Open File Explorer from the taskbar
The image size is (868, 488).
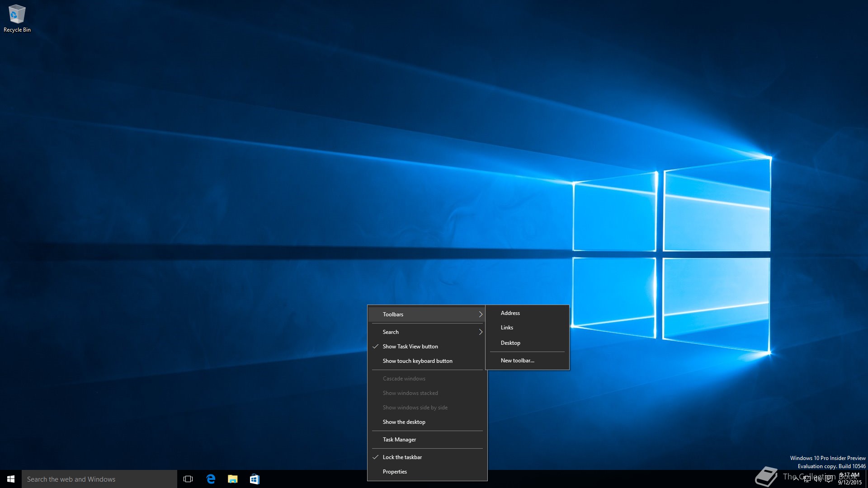(232, 479)
